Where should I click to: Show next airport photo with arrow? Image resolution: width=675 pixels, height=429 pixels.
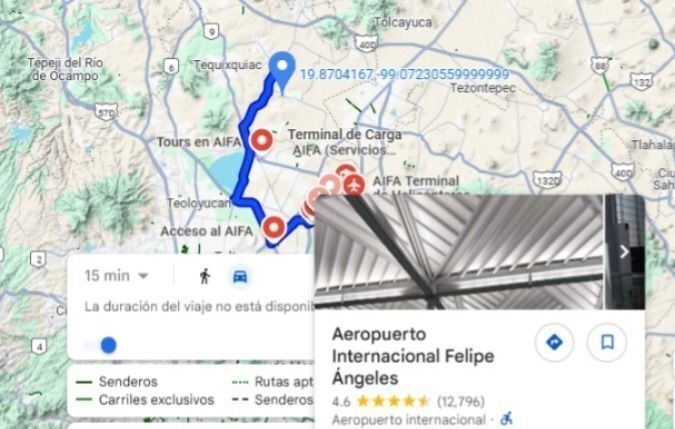coord(624,252)
